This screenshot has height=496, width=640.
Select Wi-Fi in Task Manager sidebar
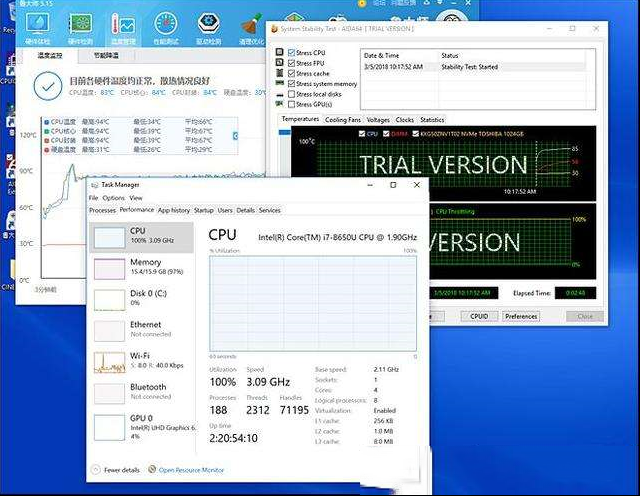pyautogui.click(x=141, y=362)
